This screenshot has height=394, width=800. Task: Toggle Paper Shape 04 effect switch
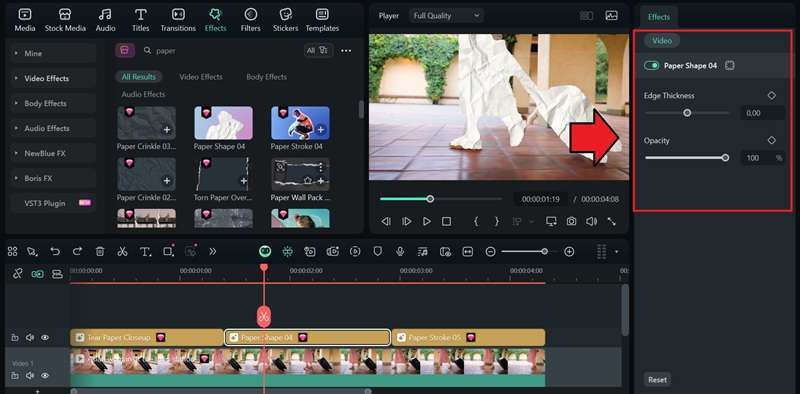(652, 66)
